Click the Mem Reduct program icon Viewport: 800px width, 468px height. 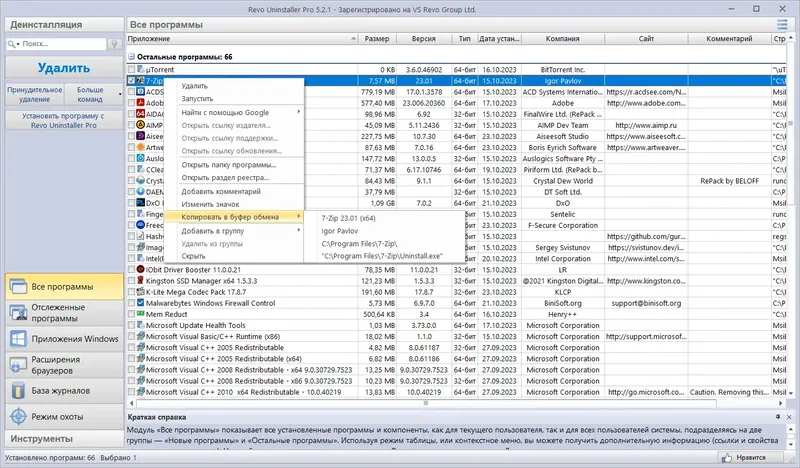pyautogui.click(x=141, y=314)
